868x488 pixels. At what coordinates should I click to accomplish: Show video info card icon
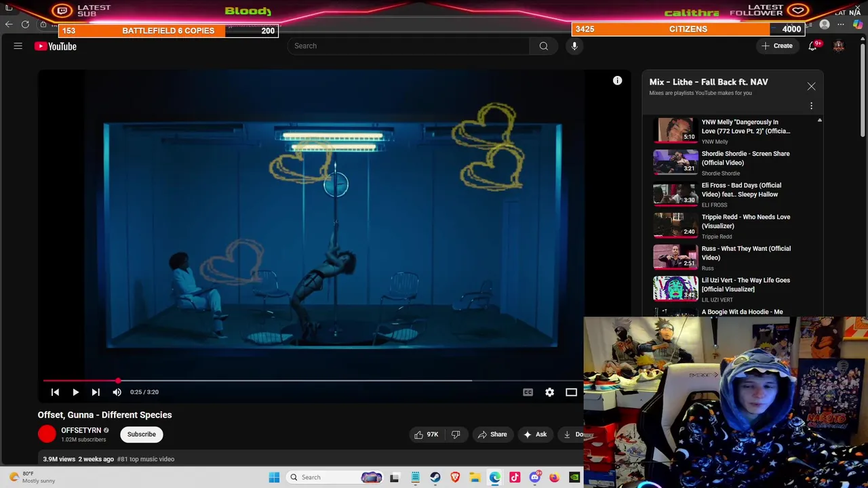coord(617,81)
